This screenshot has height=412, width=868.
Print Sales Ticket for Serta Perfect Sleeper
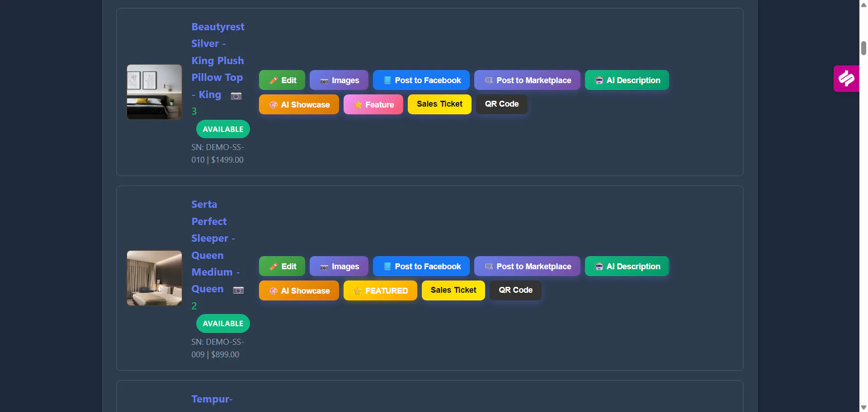(453, 290)
